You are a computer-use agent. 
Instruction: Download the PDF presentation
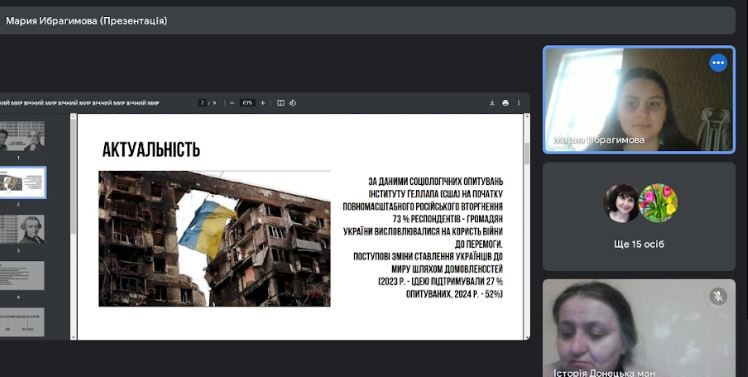[492, 103]
